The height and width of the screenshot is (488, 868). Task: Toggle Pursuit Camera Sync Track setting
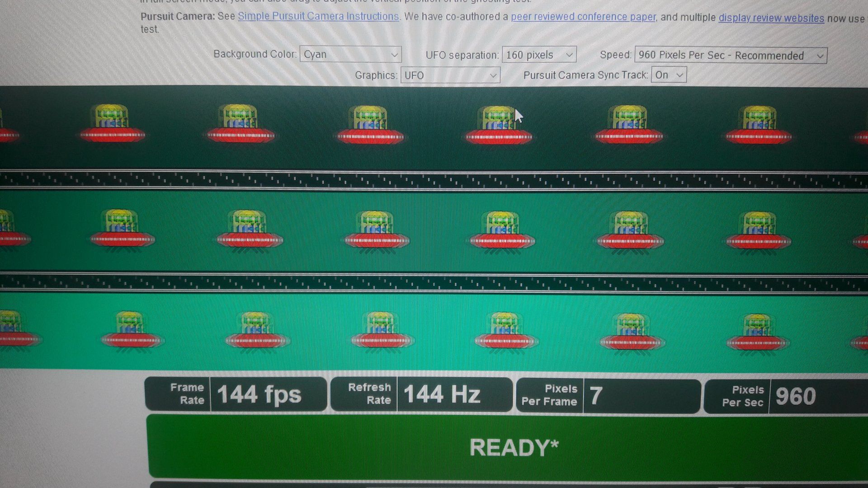click(x=669, y=75)
